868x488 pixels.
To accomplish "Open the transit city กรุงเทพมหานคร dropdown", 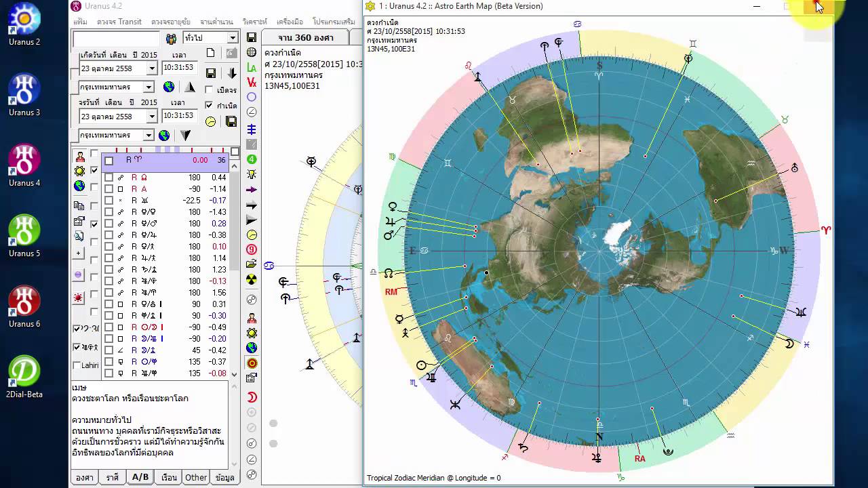I will (149, 135).
